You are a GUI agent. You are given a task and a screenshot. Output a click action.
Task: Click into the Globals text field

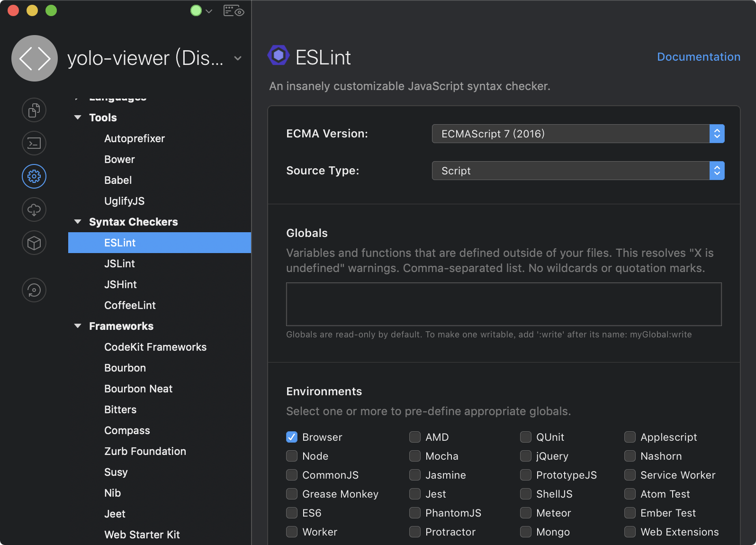tap(504, 304)
